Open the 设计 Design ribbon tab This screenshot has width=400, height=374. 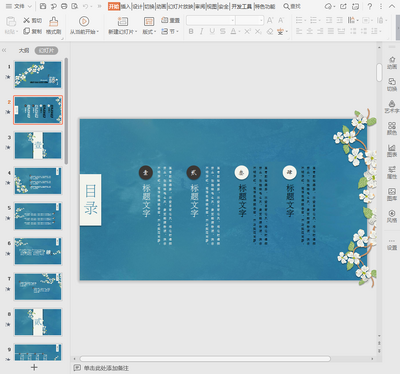click(x=137, y=6)
